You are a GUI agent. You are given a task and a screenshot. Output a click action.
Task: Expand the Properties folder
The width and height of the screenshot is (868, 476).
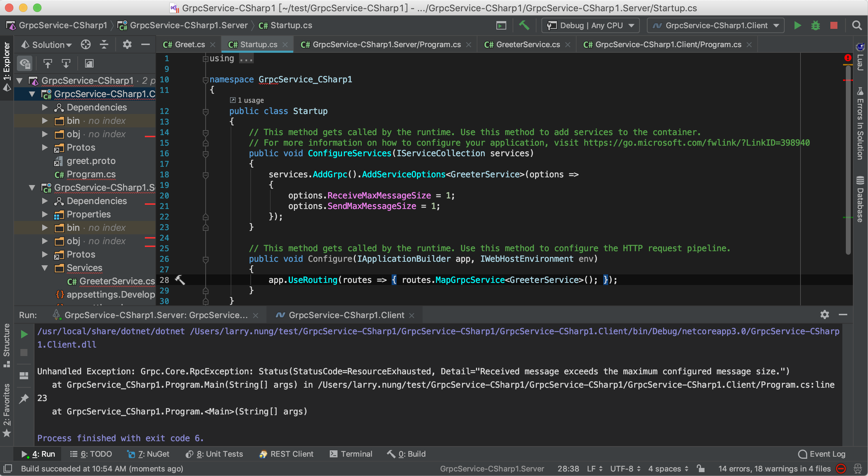coord(45,215)
